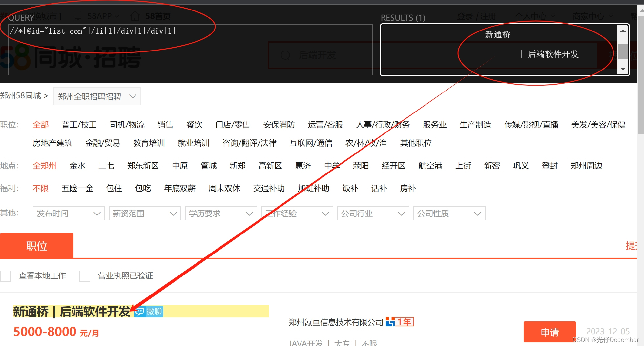
Task: Click the results panel scroll-down arrow
Action: point(622,69)
